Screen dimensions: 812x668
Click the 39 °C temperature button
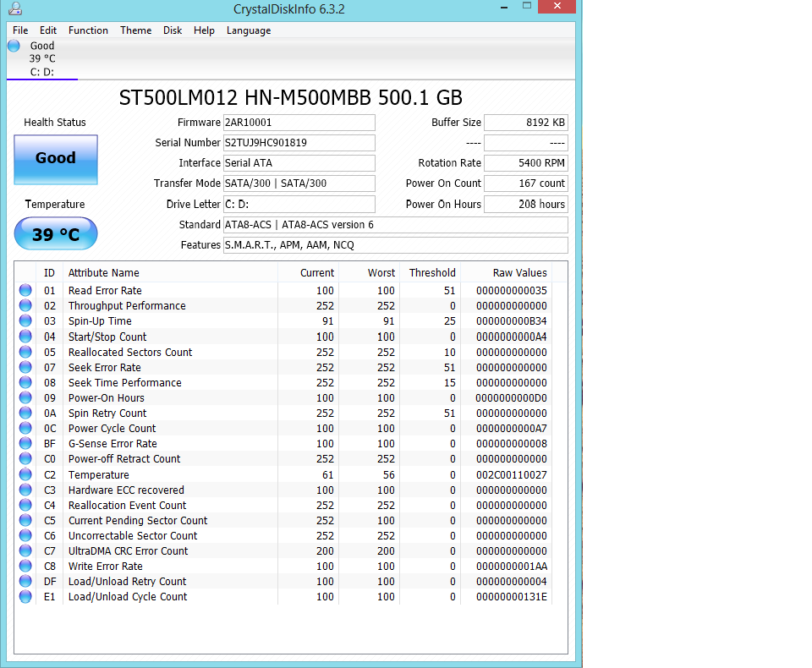pyautogui.click(x=56, y=233)
